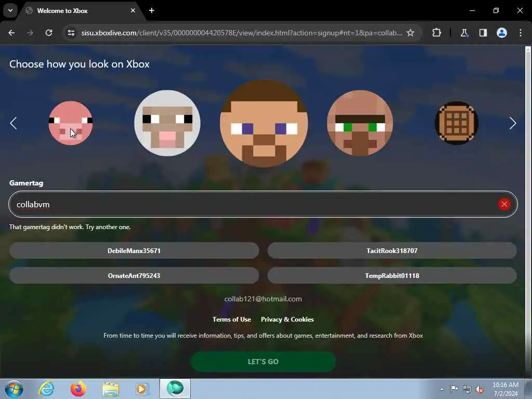Viewport: 532px width, 399px height.
Task: Click the sisu.xboxlive.com address bar URL
Action: pos(241,33)
